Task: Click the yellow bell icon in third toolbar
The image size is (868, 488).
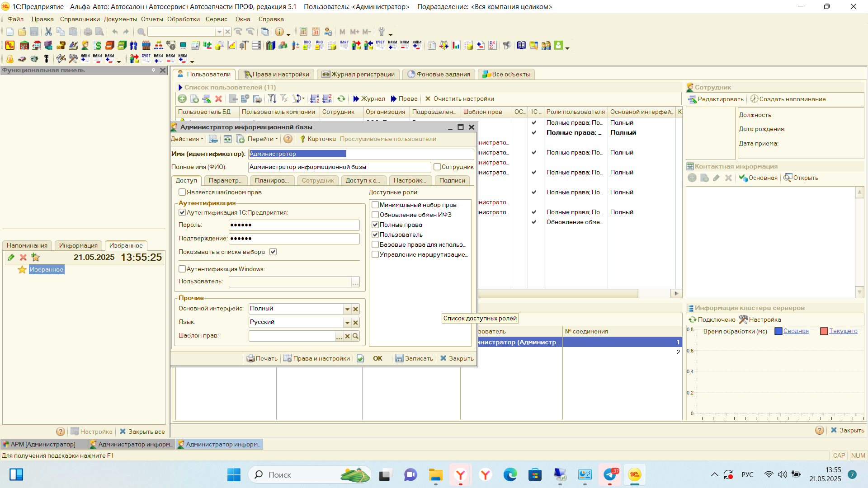Action: [x=10, y=59]
